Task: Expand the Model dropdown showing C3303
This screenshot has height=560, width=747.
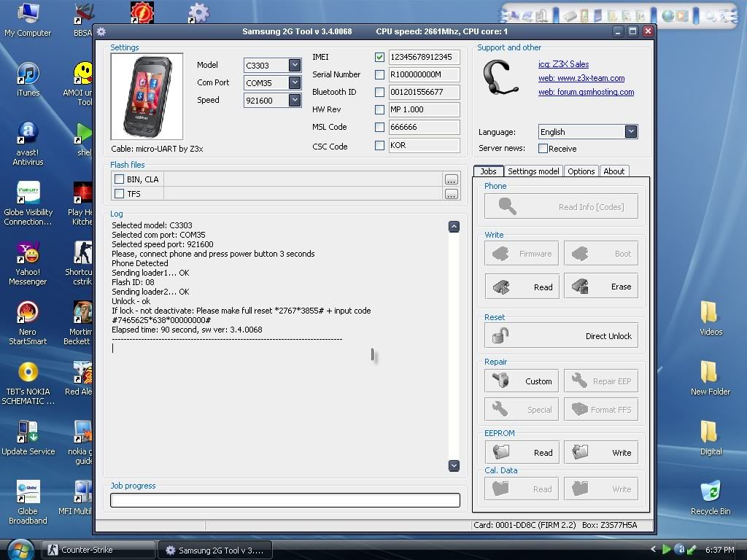Action: click(294, 65)
